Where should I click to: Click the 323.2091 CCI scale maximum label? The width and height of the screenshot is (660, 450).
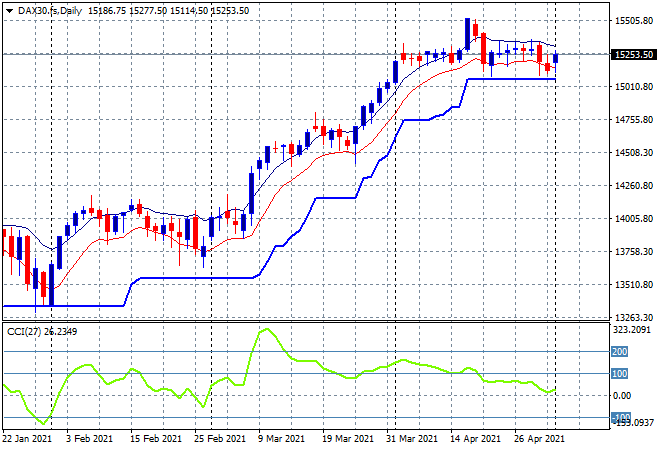pos(633,329)
